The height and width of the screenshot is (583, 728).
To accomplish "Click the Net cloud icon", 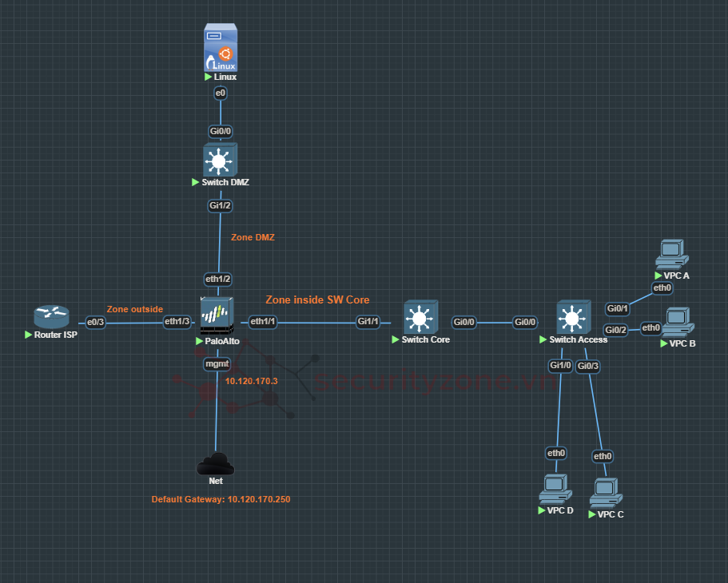I will [x=216, y=464].
